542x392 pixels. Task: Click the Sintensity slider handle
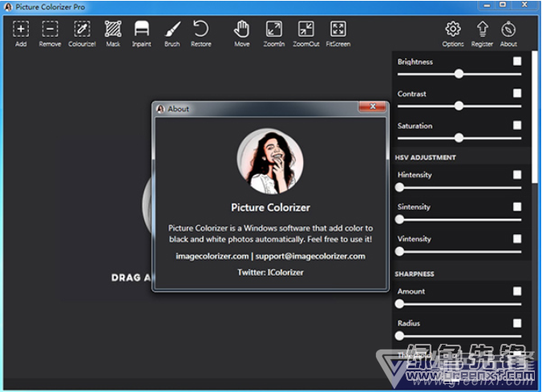coord(399,220)
